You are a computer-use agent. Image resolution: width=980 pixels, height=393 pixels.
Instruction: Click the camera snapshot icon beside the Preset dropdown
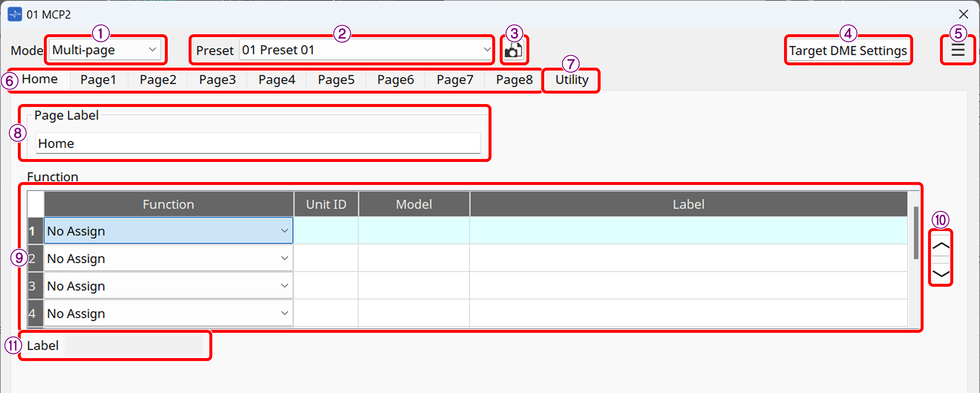pyautogui.click(x=514, y=49)
